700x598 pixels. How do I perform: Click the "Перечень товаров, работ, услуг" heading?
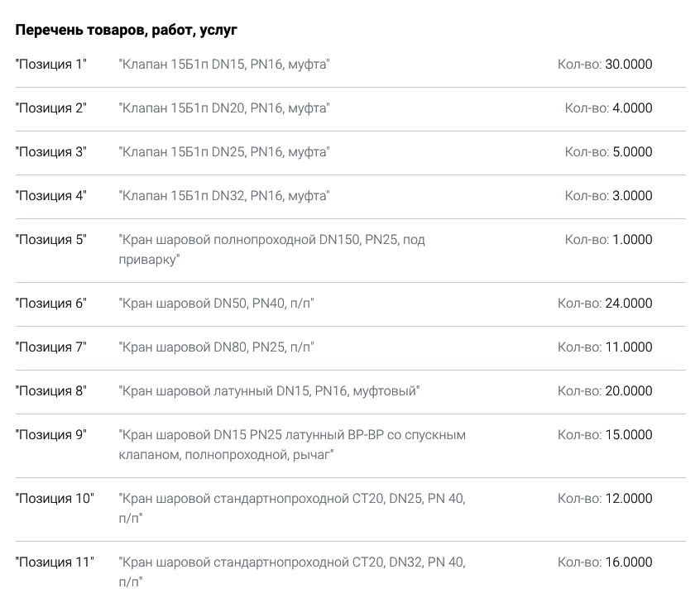(127, 30)
